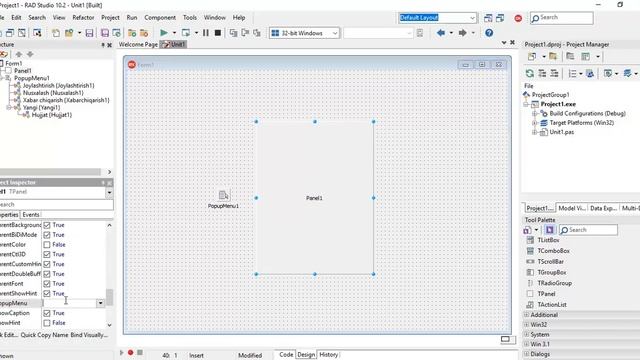Click the Tool Palette search field
The image size is (640, 360).
(x=588, y=230)
